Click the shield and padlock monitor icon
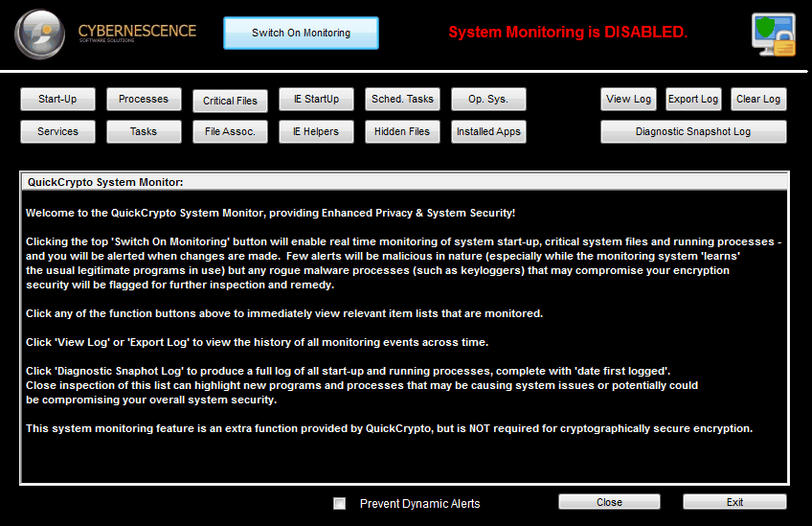The image size is (812, 526). pos(774,34)
